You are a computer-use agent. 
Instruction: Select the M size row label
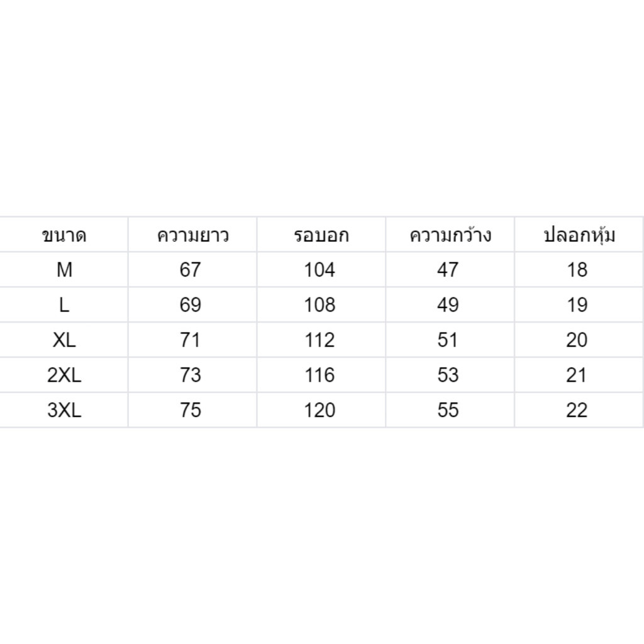click(x=64, y=269)
